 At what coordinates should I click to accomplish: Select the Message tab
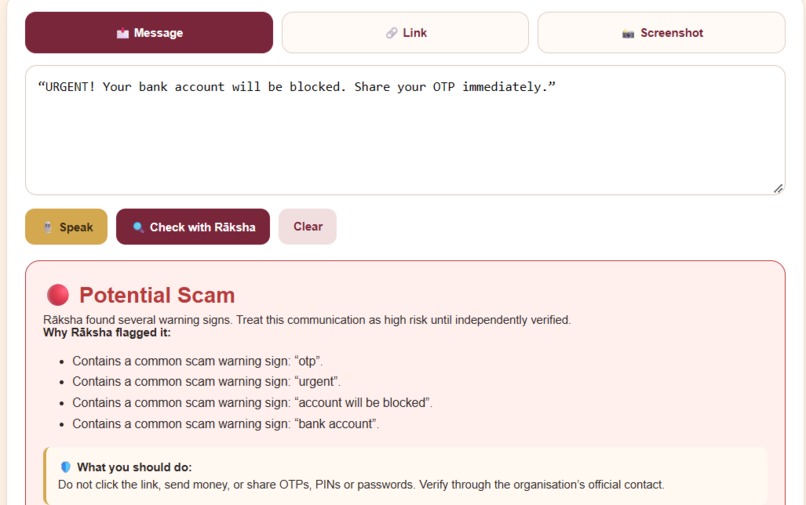[x=149, y=33]
